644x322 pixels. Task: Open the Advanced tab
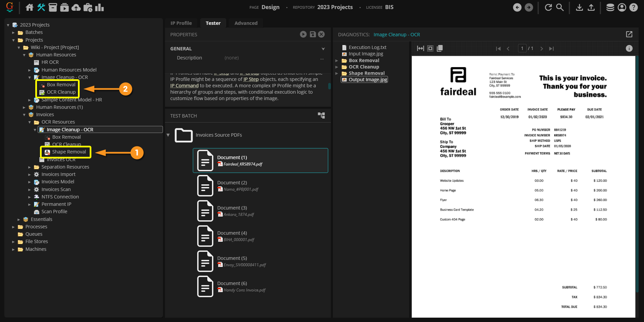(x=246, y=23)
